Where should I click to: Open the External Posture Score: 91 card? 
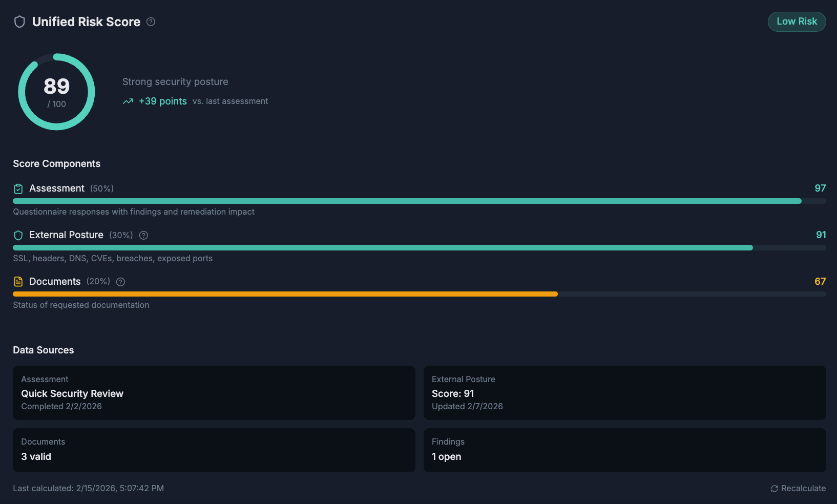click(x=624, y=393)
